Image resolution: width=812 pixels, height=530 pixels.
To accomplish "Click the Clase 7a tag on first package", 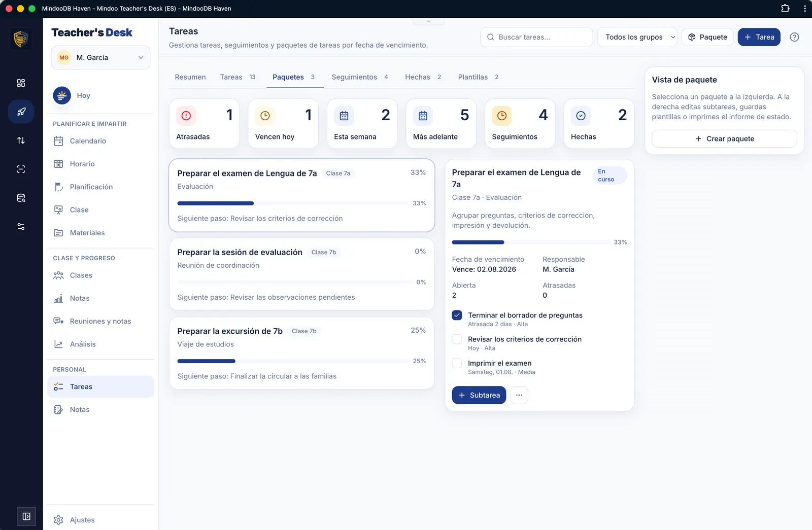I will [x=338, y=173].
